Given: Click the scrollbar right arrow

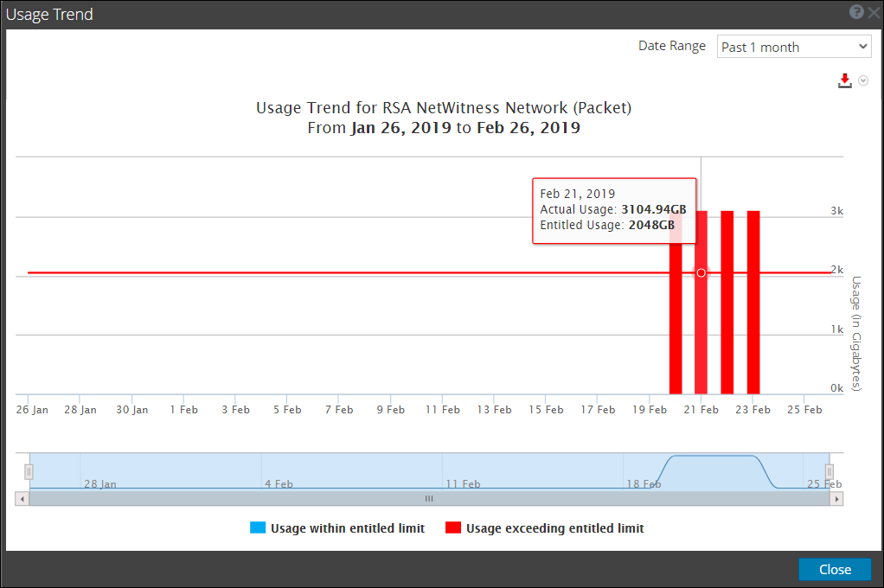Looking at the screenshot, I should click(836, 499).
